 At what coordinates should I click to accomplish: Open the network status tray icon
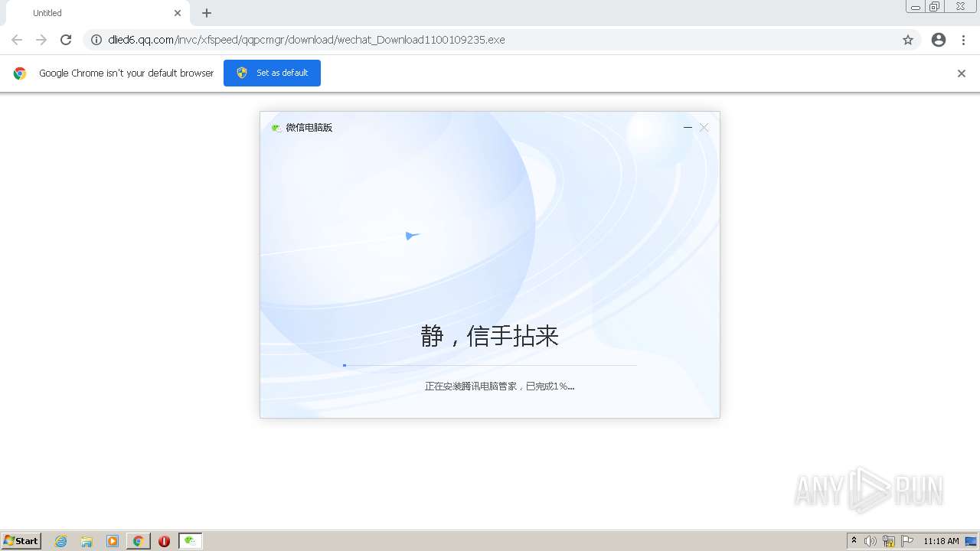889,541
